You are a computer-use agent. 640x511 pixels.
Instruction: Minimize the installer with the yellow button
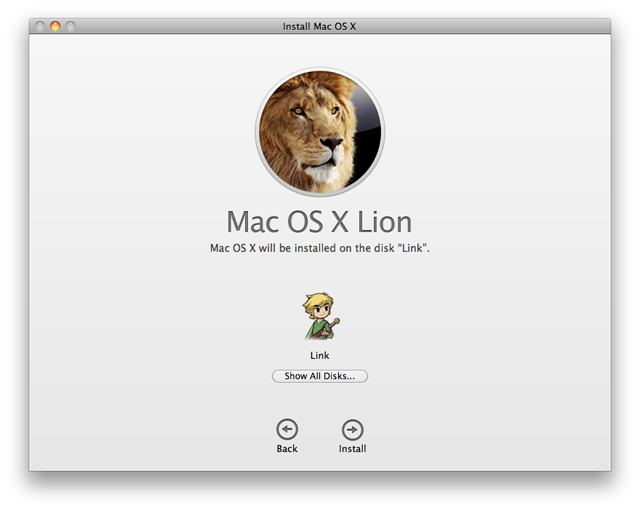coord(55,26)
